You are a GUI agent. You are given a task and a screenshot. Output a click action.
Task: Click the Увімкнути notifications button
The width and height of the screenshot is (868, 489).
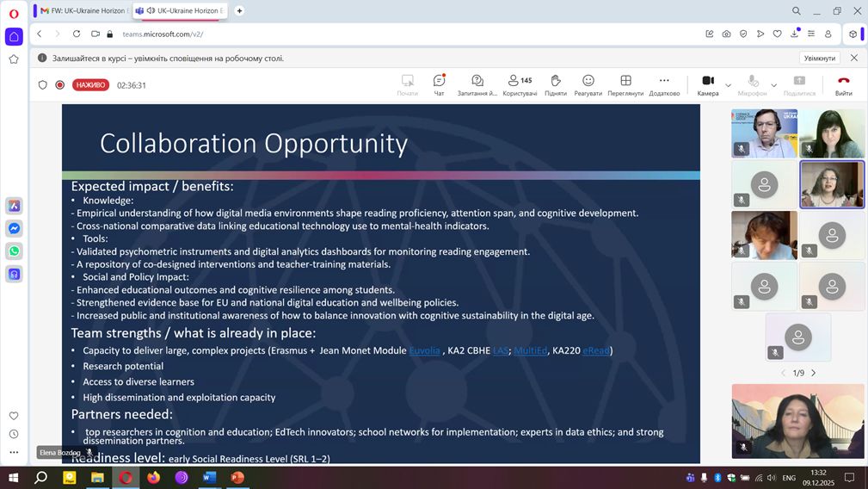pyautogui.click(x=819, y=59)
